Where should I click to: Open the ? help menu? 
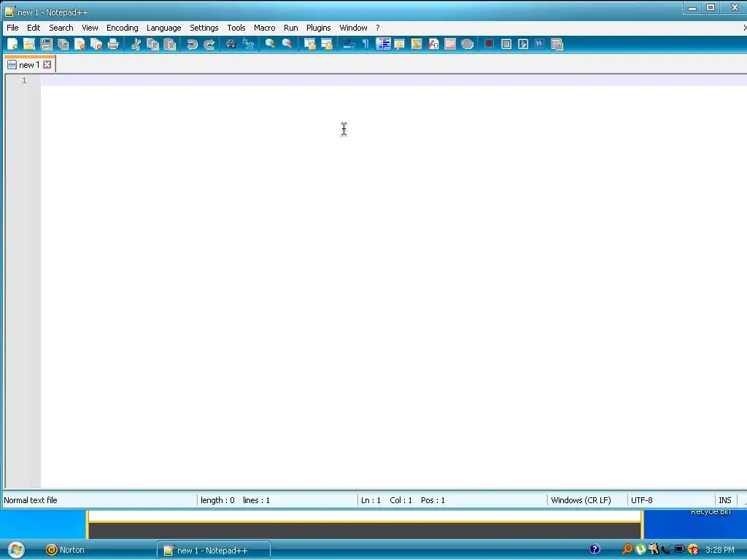(x=378, y=28)
